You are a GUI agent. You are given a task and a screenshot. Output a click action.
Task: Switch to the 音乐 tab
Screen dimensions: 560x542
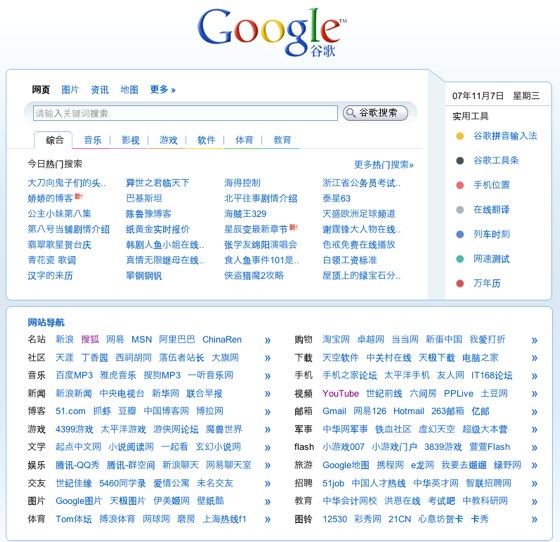pos(92,140)
